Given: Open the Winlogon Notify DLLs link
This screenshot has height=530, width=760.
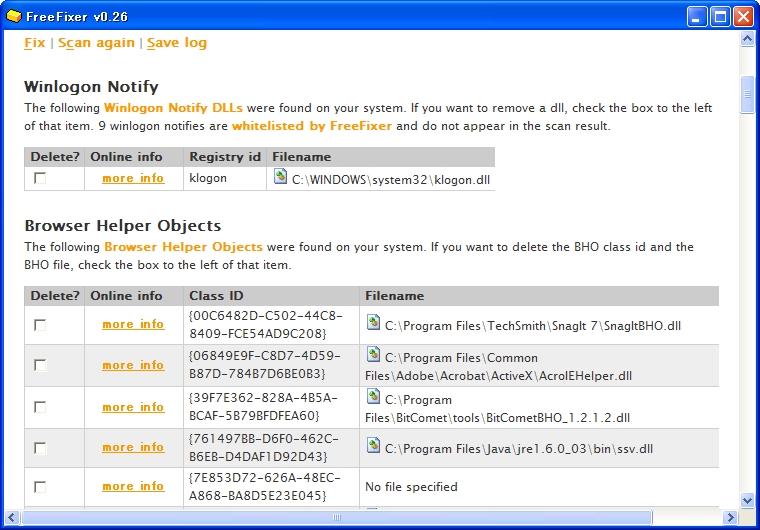Looking at the screenshot, I should point(173,108).
